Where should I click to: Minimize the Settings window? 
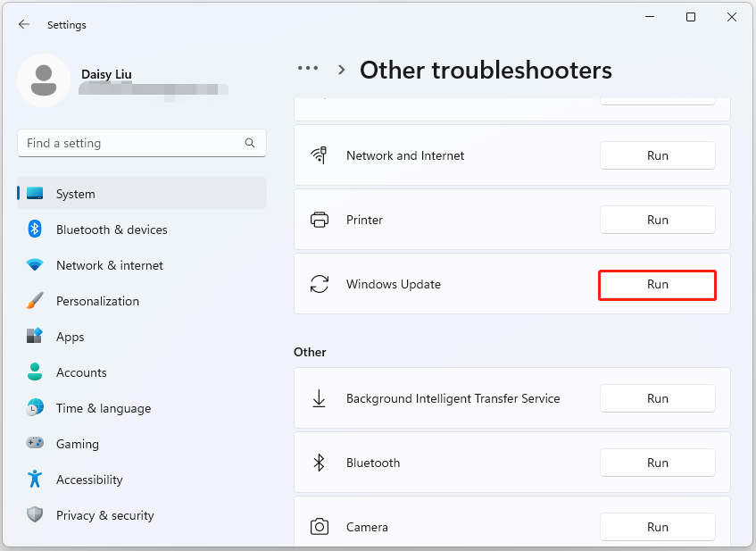click(650, 17)
